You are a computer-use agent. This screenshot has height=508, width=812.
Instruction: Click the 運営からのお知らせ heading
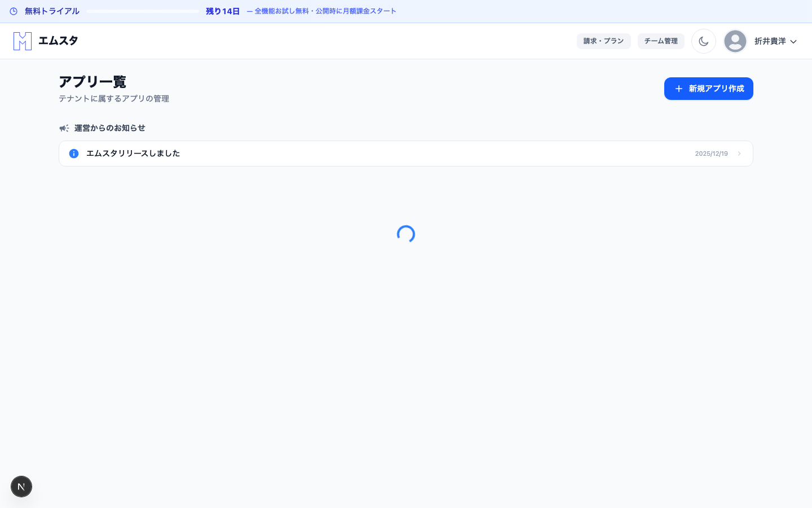coord(110,128)
